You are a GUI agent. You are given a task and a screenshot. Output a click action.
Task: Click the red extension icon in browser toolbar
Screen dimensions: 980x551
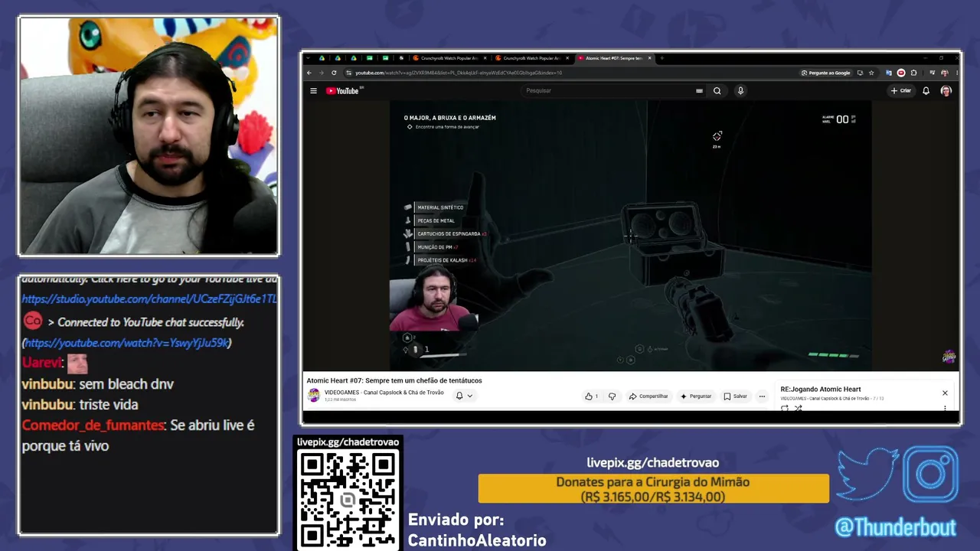point(900,73)
